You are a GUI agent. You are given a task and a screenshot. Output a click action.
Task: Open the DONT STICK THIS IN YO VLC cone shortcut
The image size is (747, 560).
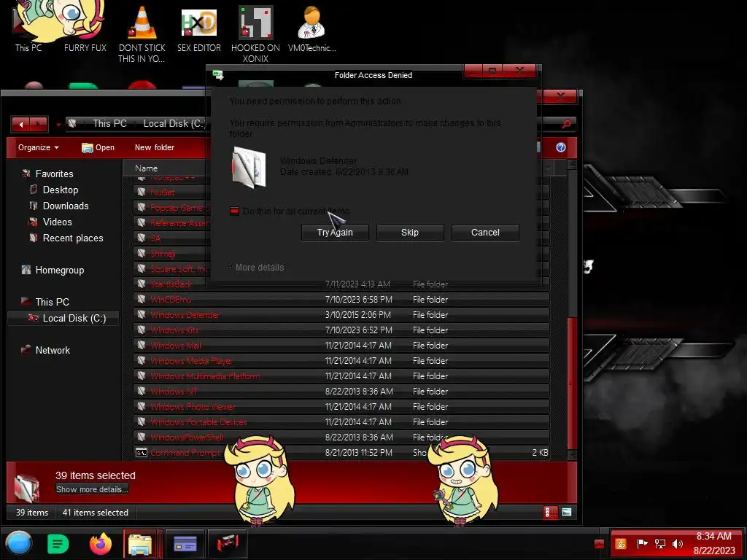[x=142, y=34]
